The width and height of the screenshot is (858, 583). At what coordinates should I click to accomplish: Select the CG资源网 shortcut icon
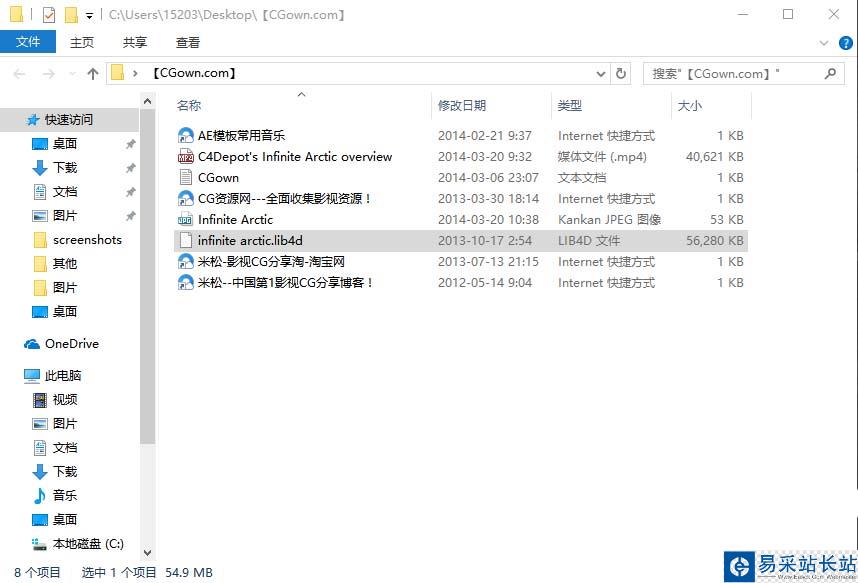tap(185, 199)
